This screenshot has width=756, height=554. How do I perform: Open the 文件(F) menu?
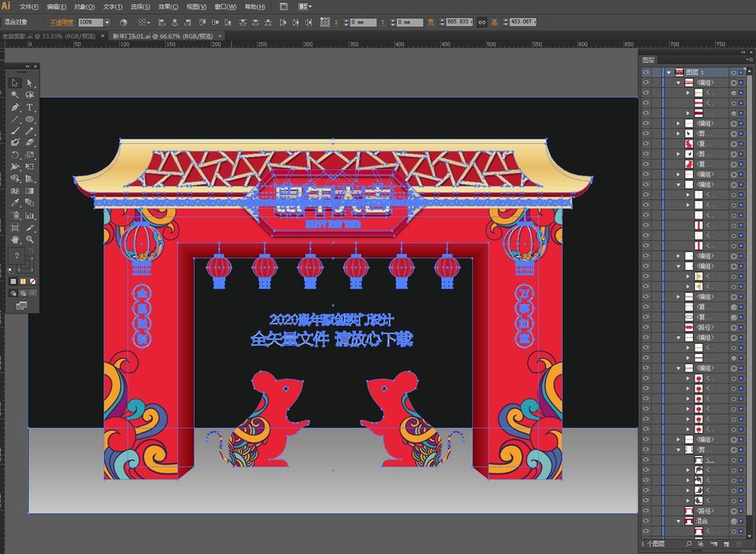tap(29, 7)
